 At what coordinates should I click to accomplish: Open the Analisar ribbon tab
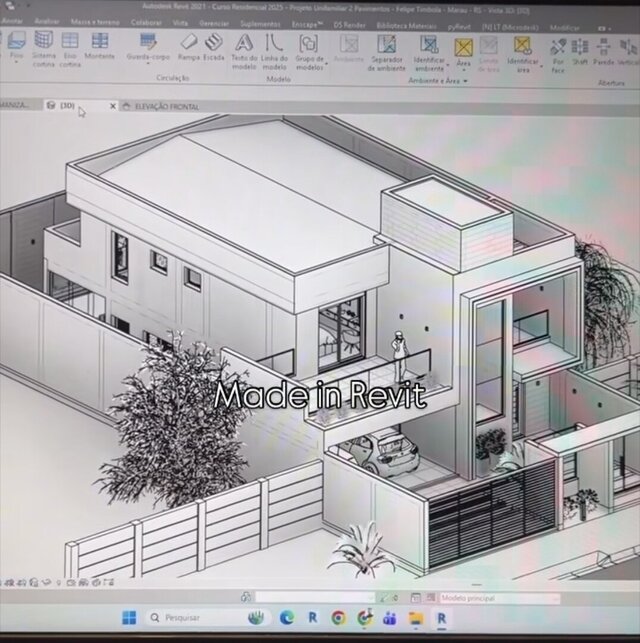coord(47,21)
